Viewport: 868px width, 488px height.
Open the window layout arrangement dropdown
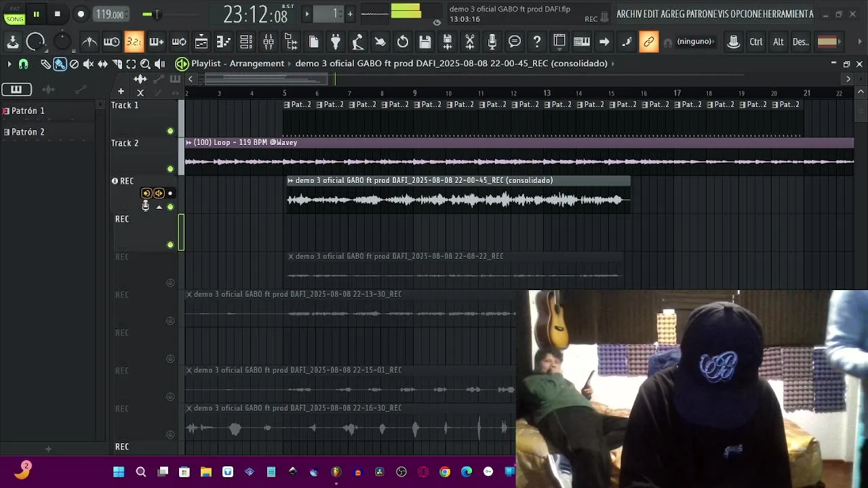pos(559,42)
